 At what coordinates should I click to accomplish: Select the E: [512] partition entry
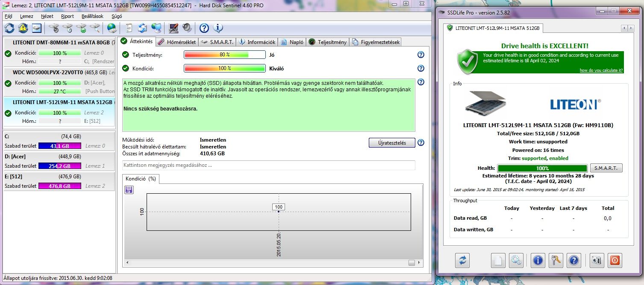point(59,181)
